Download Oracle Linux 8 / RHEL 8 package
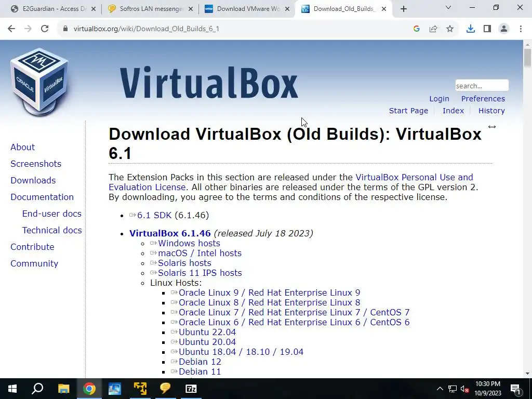The image size is (532, 399). tap(270, 302)
